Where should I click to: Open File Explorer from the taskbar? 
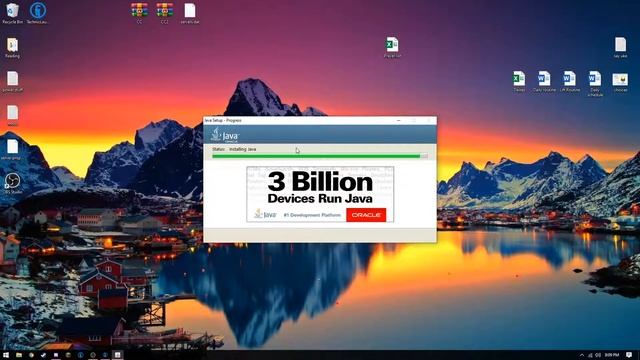(19, 355)
